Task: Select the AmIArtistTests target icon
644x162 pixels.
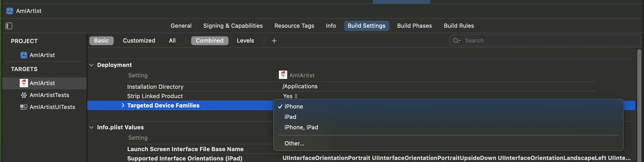Action: [x=24, y=95]
